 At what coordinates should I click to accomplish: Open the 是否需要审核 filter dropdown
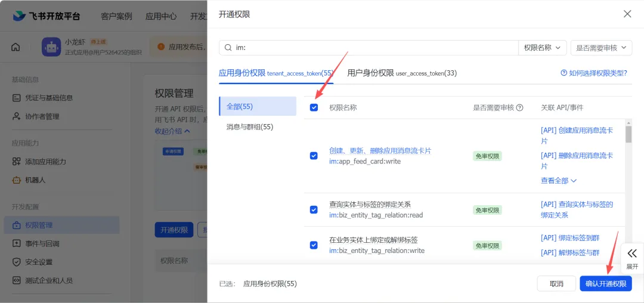(601, 48)
